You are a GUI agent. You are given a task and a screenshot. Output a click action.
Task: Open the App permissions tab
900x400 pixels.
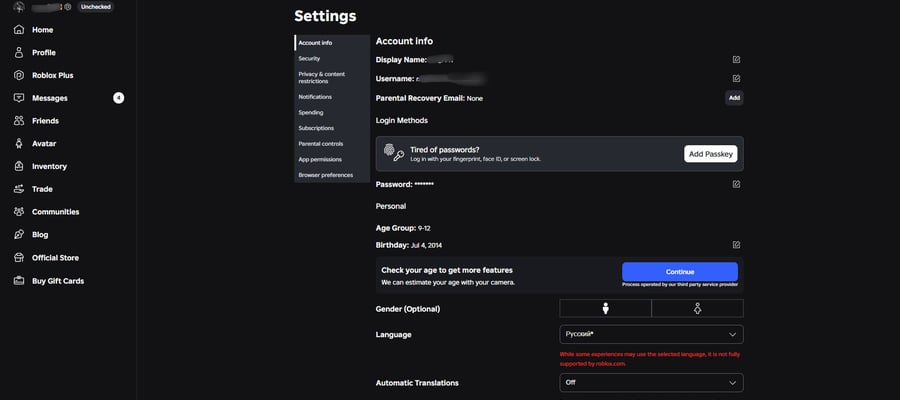pos(332,160)
